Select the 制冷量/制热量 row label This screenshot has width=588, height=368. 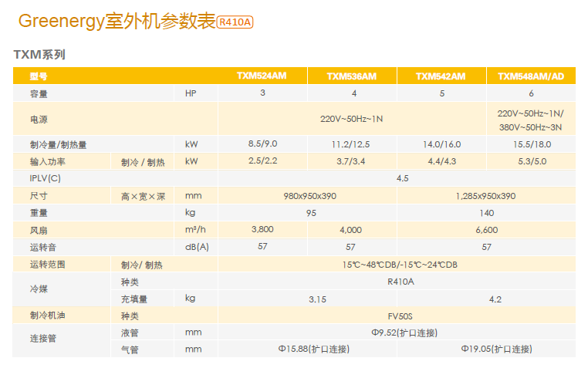pos(58,144)
